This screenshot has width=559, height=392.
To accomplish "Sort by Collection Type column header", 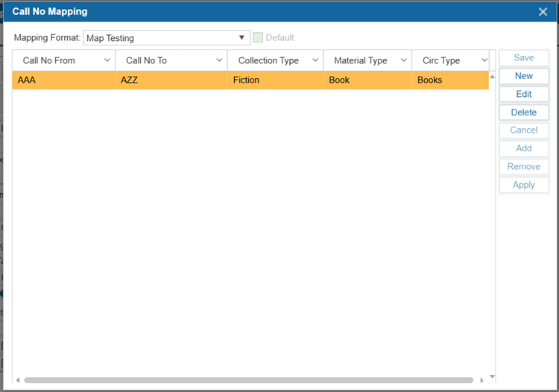I will [x=268, y=60].
